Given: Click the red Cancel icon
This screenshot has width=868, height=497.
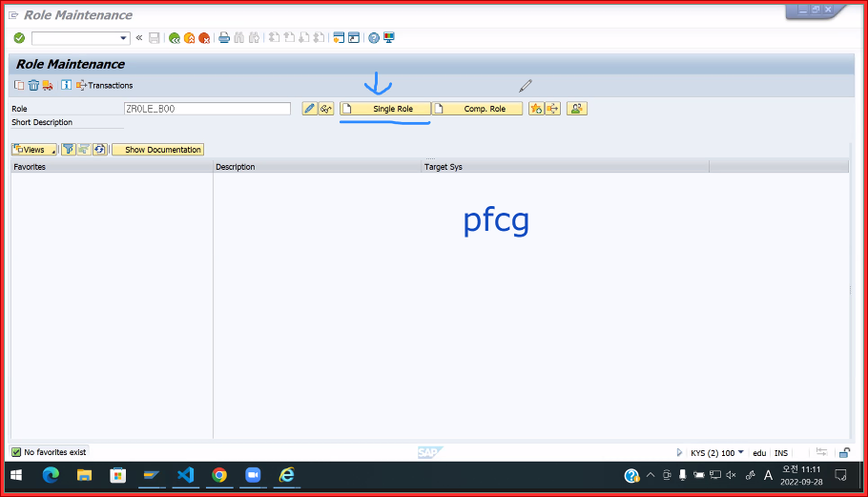Looking at the screenshot, I should (204, 37).
